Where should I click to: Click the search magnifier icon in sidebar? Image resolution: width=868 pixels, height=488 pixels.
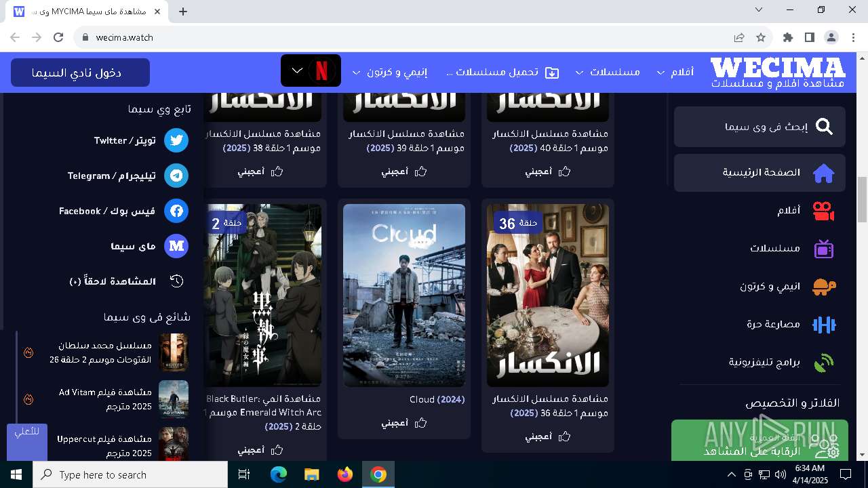[x=824, y=127]
